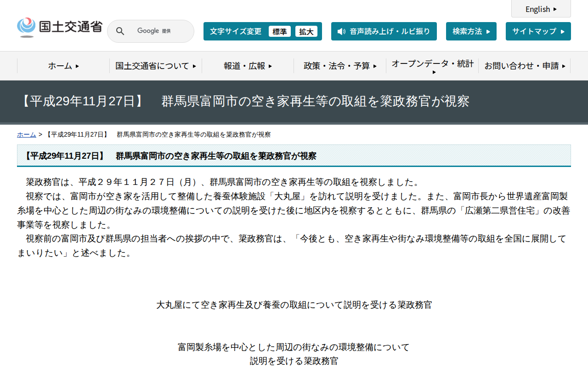Select 拡大 to enlarge text size

click(x=306, y=31)
